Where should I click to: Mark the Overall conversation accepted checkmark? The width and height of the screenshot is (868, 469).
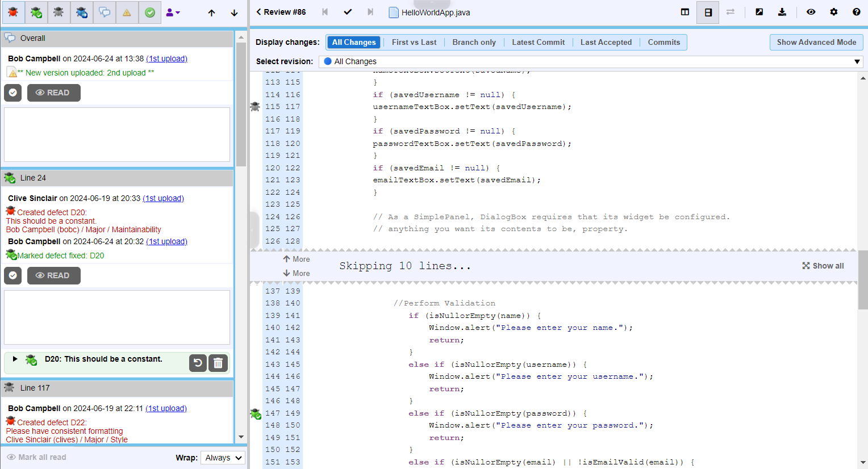[12, 93]
